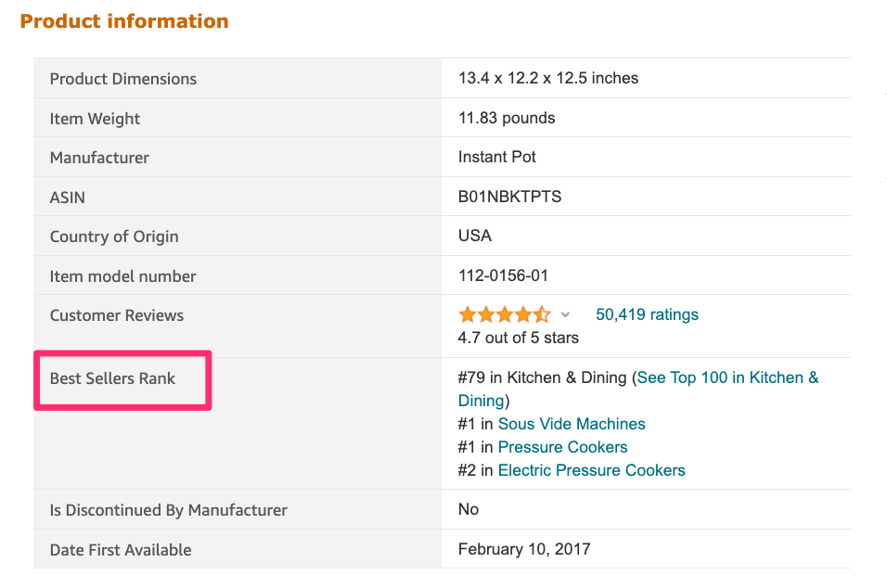Open the 50,419 ratings link

tap(647, 314)
